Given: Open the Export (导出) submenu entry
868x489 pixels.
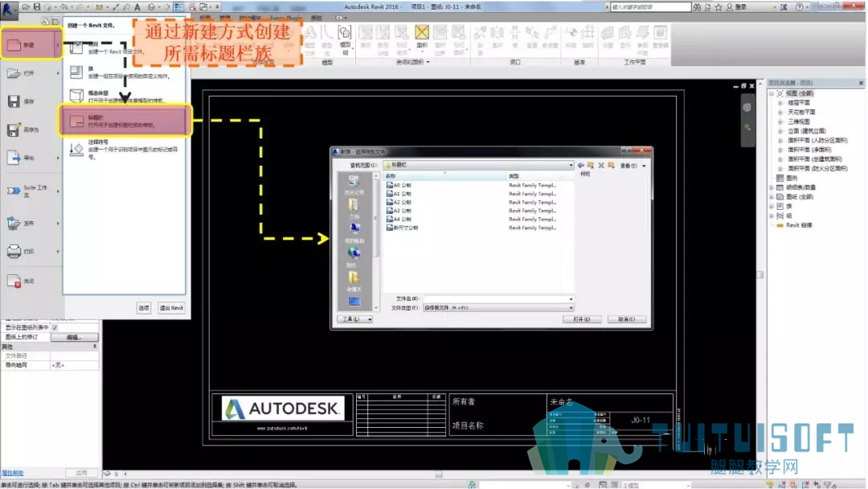Looking at the screenshot, I should click(31, 158).
